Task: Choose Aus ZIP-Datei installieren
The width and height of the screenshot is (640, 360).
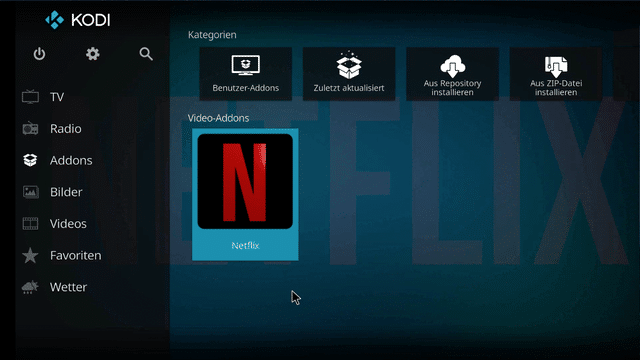Action: 556,73
